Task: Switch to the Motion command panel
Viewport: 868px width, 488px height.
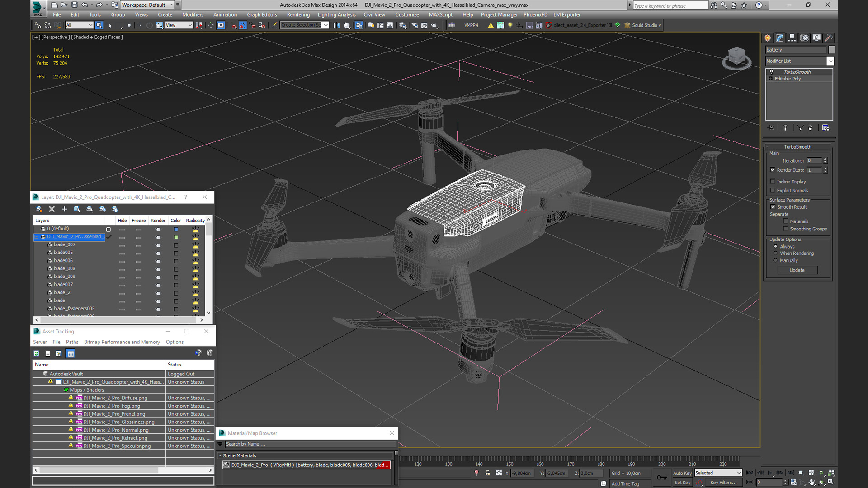Action: point(804,38)
